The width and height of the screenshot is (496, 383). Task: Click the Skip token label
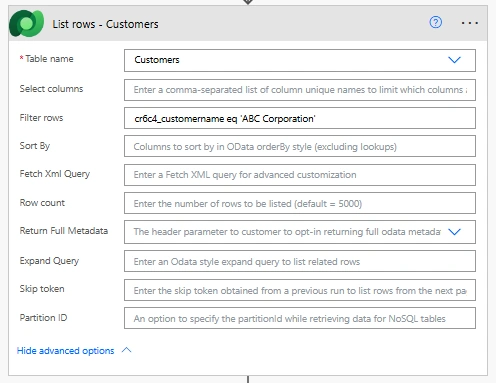click(x=42, y=289)
